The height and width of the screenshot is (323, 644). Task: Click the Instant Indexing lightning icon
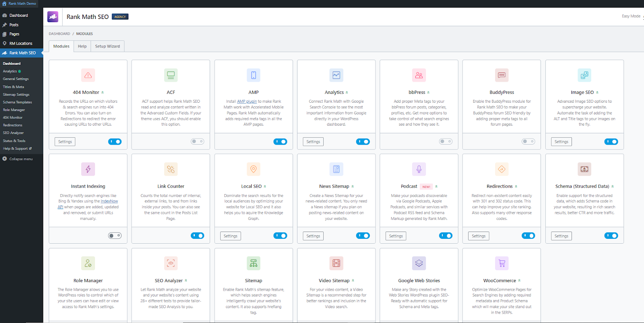(88, 169)
